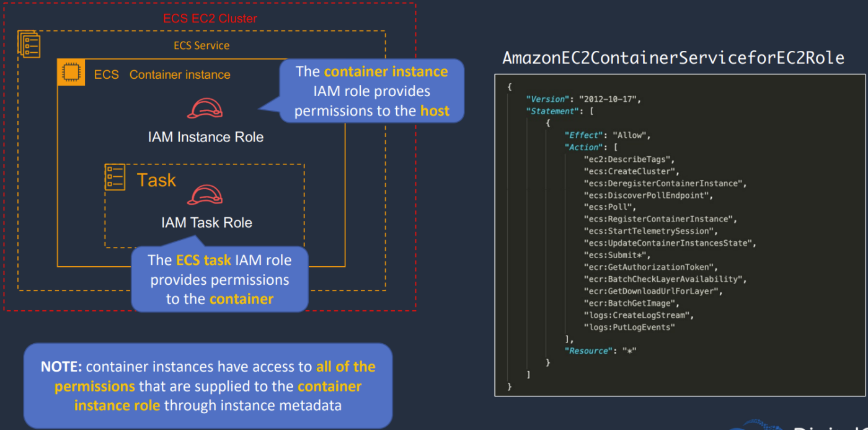Click the "ecr:GetDownloadUrlForLayer" line
Screen dimensions: 868x430
[x=653, y=291]
